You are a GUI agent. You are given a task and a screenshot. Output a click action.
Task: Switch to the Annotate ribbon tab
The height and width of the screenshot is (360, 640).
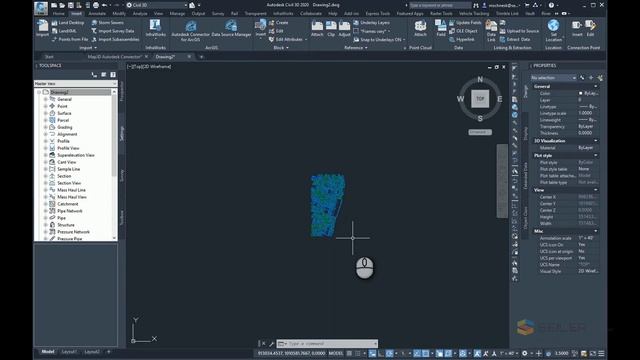point(97,13)
